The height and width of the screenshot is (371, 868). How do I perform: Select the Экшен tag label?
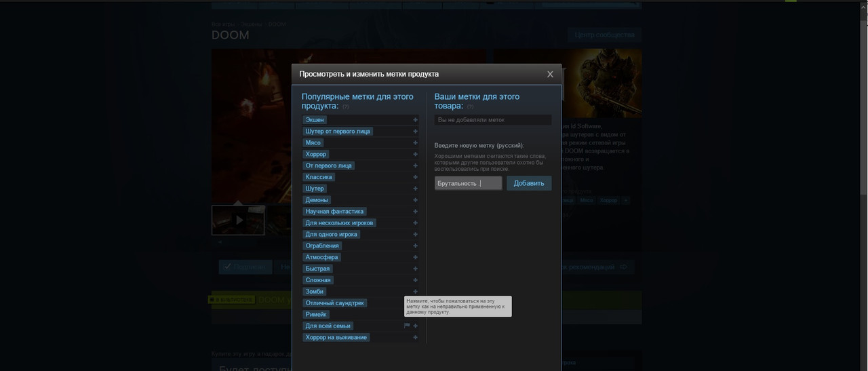click(315, 120)
